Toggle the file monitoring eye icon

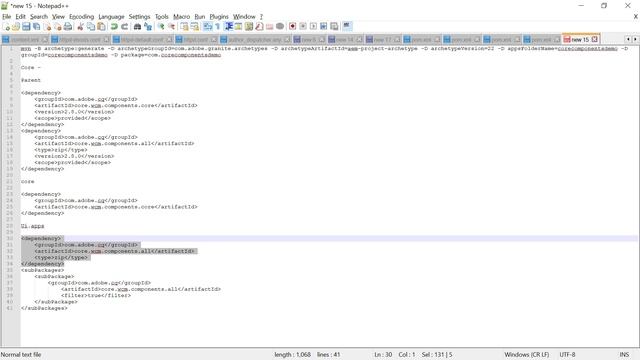coord(280,27)
